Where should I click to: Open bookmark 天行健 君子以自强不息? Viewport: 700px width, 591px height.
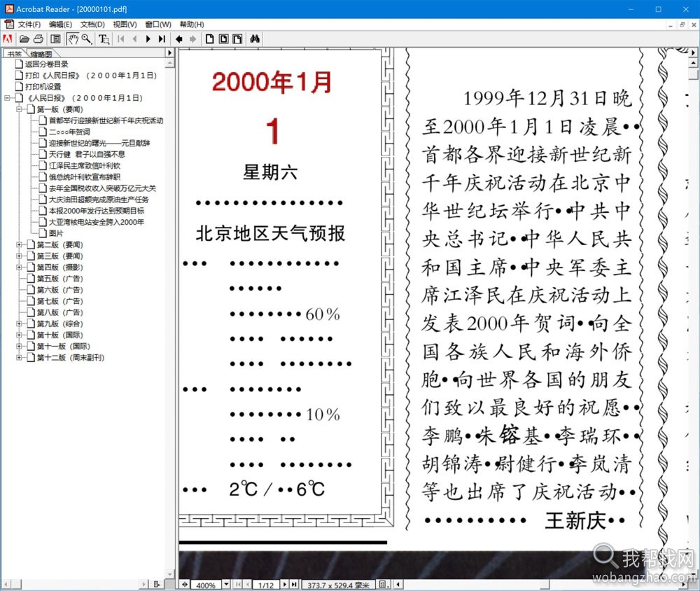point(87,154)
